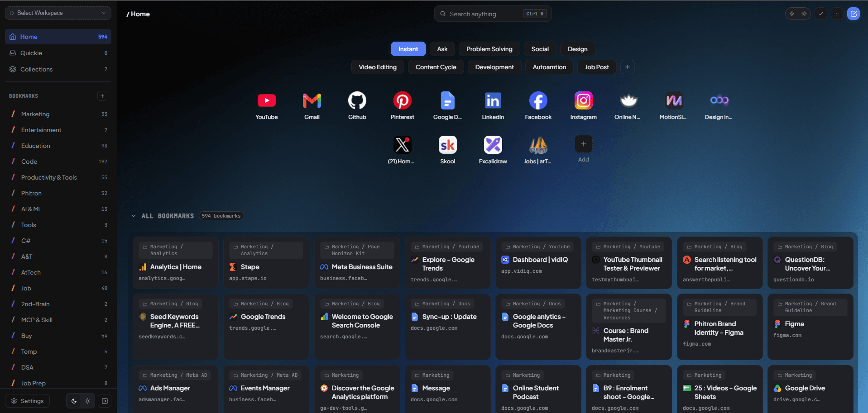Select the Autoamtion tab
The image size is (868, 413).
click(x=549, y=67)
